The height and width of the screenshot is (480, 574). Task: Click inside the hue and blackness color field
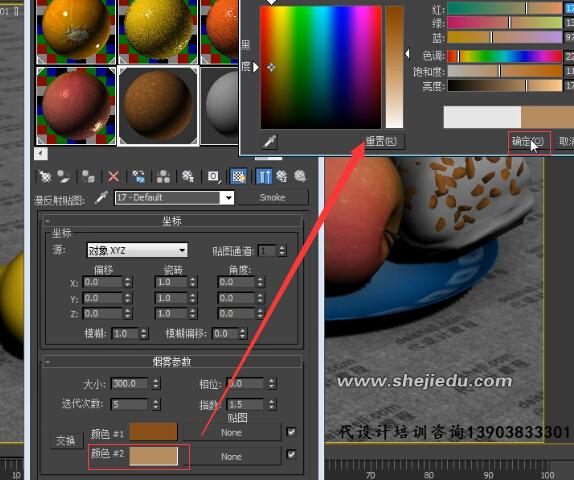[321, 67]
